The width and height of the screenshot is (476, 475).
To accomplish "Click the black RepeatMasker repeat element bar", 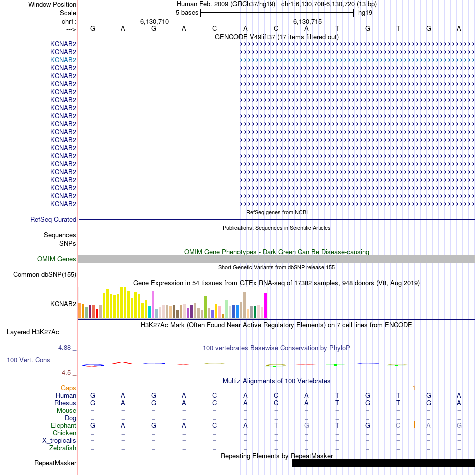I will [384, 463].
